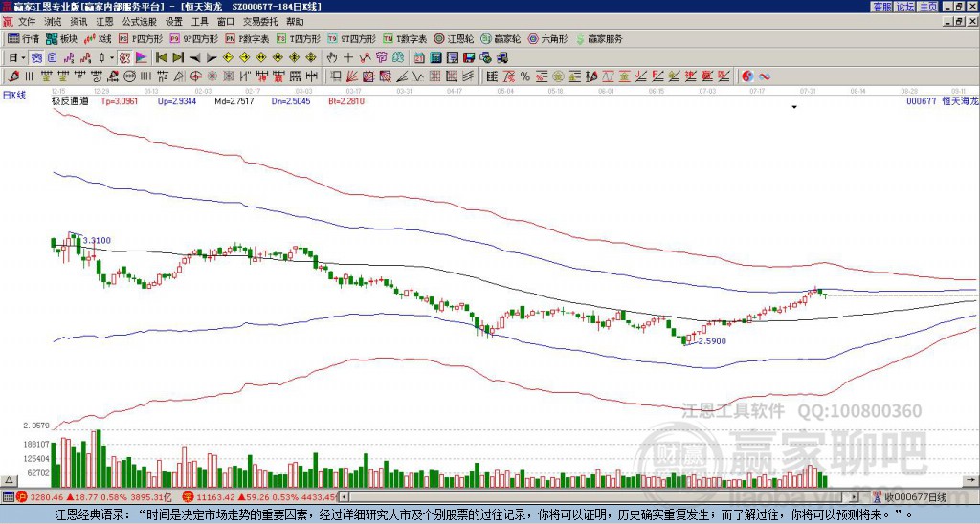Click the 论坛 forum button
980x524 pixels.
click(x=905, y=7)
